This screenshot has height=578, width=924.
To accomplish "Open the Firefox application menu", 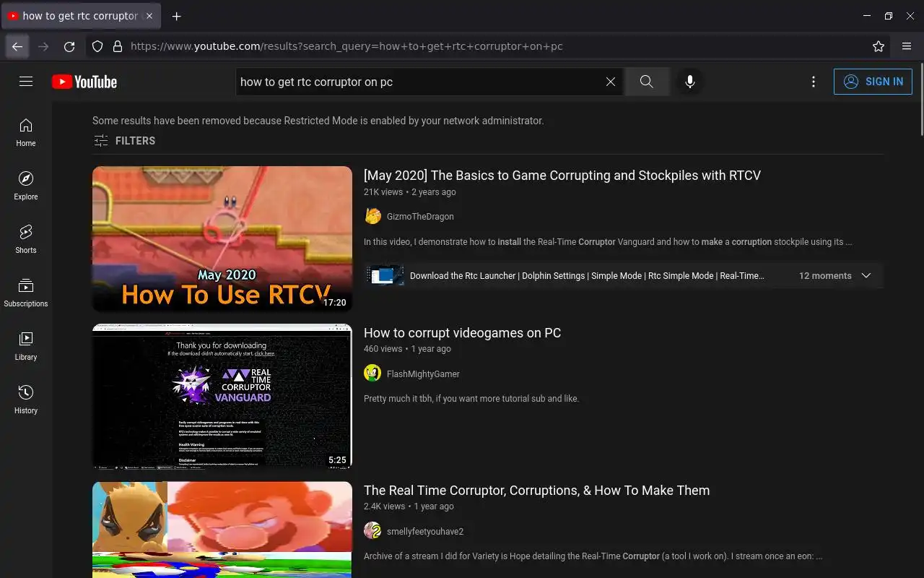I will pos(907,46).
